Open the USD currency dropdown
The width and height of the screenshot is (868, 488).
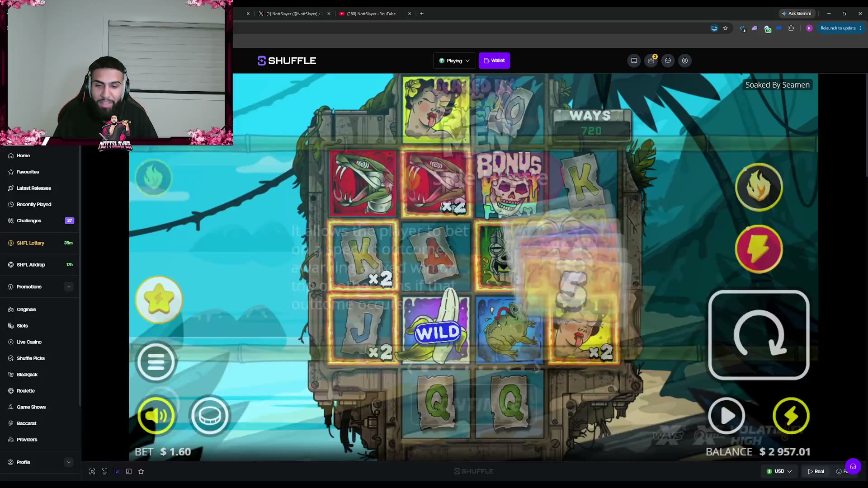[x=779, y=471]
